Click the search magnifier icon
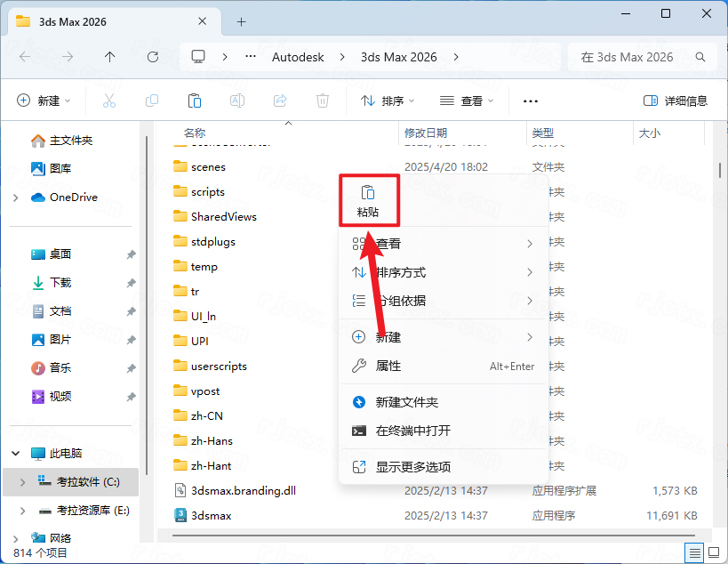Viewport: 728px width, 564px height. [700, 57]
